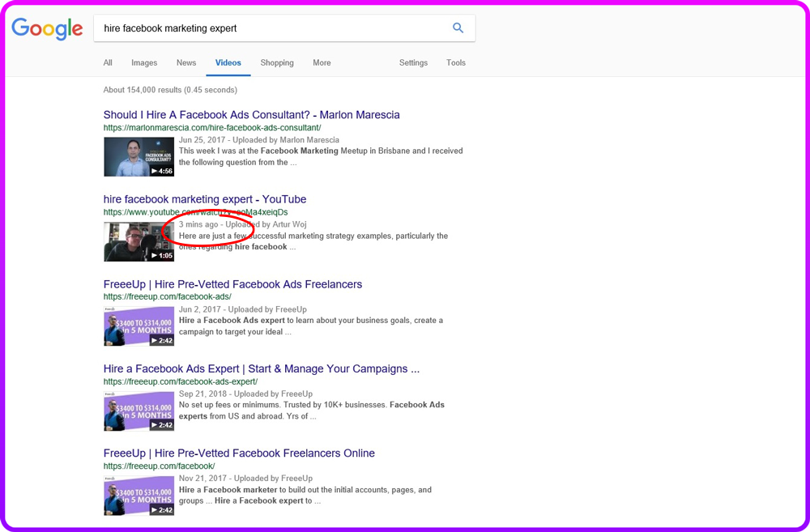Click the freeeup.com/facebook-ads-expert/ URL
The width and height of the screenshot is (810, 532).
pos(181,381)
